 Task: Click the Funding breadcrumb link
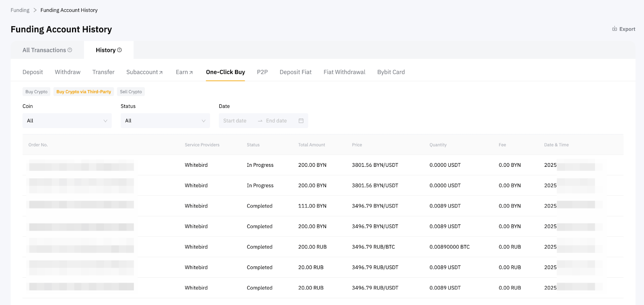[x=20, y=10]
